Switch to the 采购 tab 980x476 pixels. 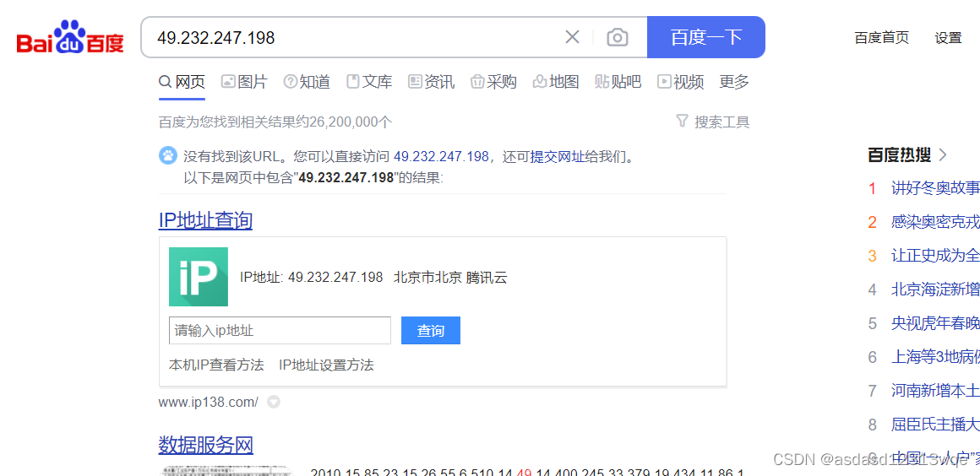tap(493, 81)
